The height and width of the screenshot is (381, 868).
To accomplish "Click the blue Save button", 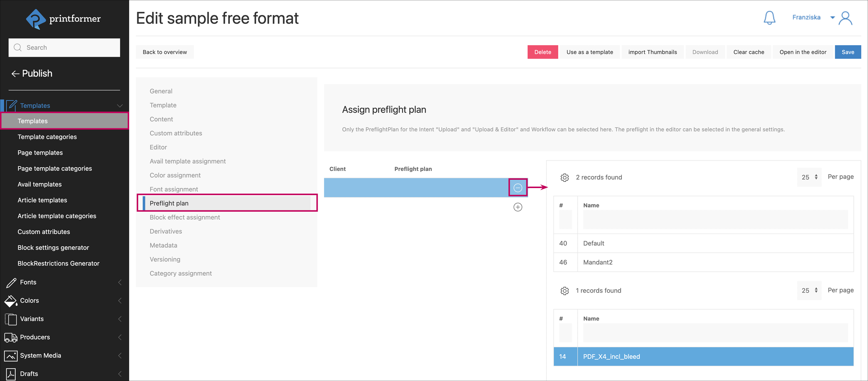I will pyautogui.click(x=848, y=52).
